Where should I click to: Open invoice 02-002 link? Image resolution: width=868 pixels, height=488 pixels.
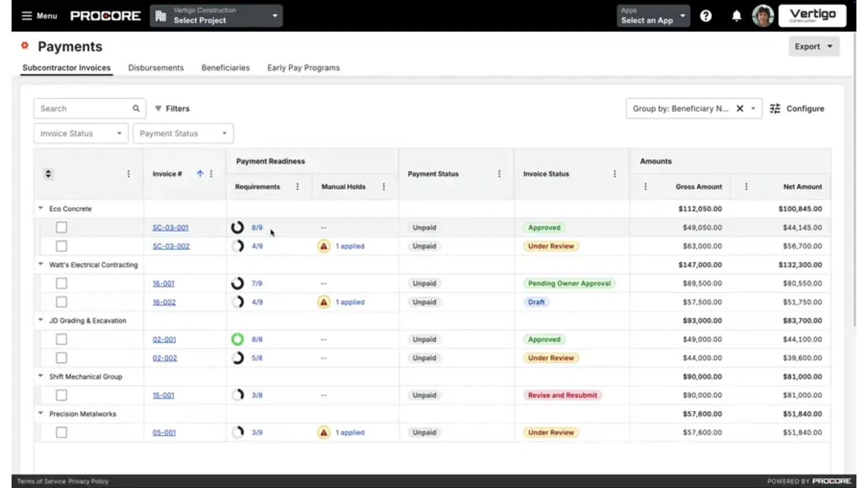click(x=164, y=358)
